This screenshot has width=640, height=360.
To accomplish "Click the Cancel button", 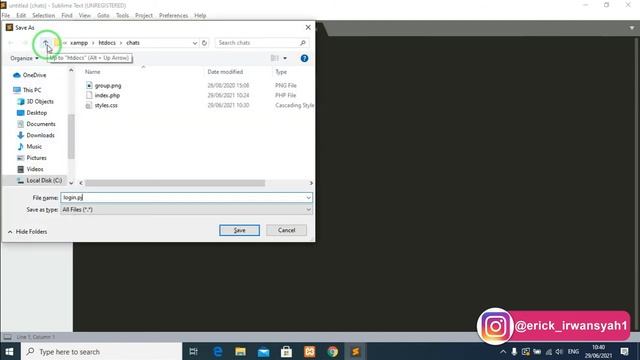I will point(286,230).
